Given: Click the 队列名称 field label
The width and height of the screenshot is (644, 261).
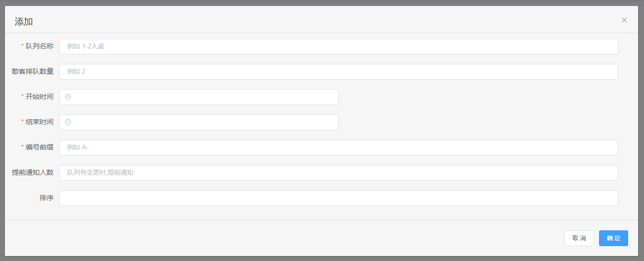Looking at the screenshot, I should click(x=40, y=46).
